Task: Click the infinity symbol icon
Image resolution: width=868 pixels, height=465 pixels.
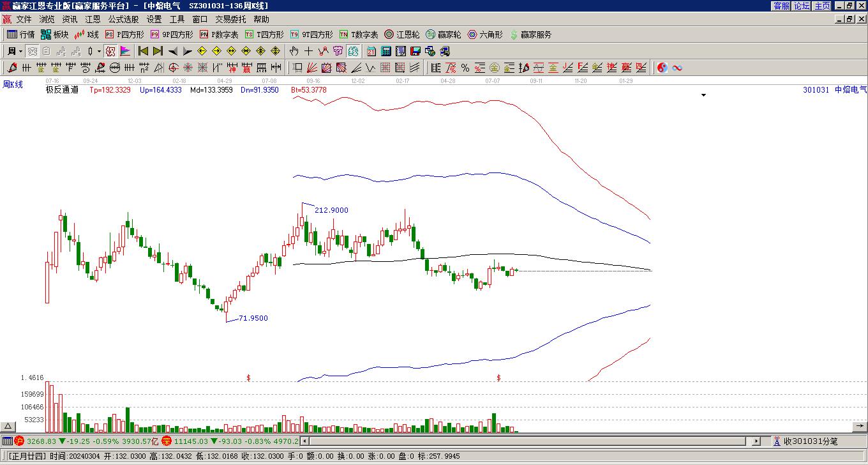Action: pos(677,68)
